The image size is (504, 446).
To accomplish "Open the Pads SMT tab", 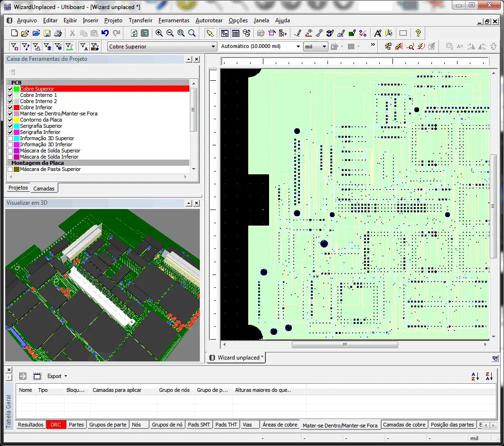I will [x=198, y=425].
